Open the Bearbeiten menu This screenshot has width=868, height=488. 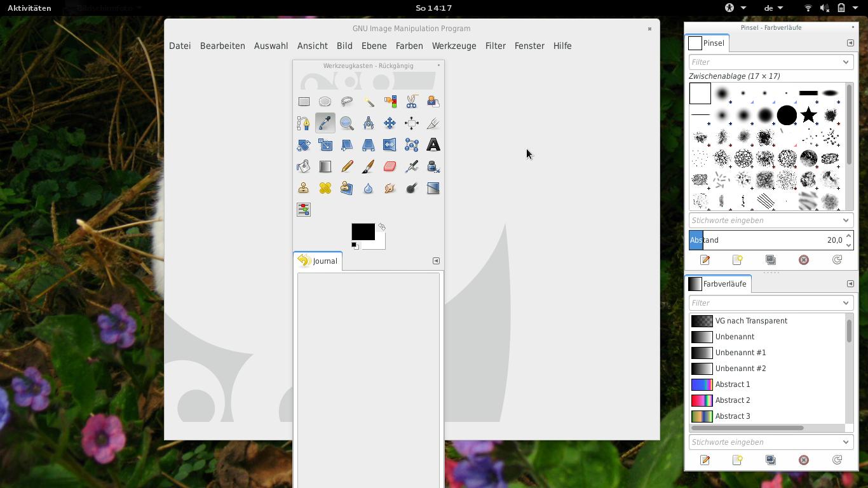coord(222,46)
